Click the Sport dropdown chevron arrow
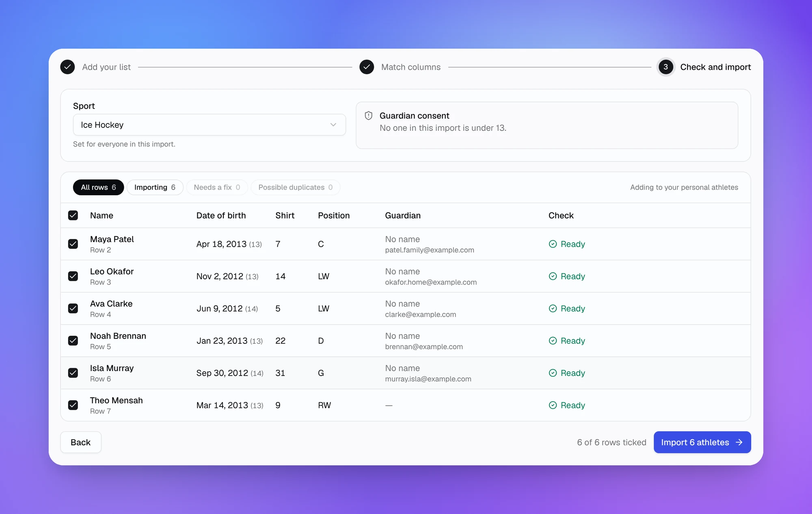The width and height of the screenshot is (812, 514). click(333, 125)
